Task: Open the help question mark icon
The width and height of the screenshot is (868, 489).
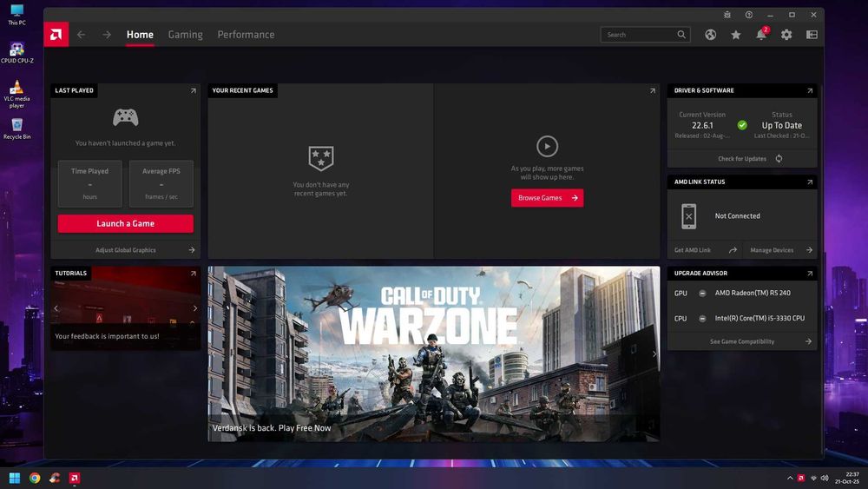Action: 749,15
